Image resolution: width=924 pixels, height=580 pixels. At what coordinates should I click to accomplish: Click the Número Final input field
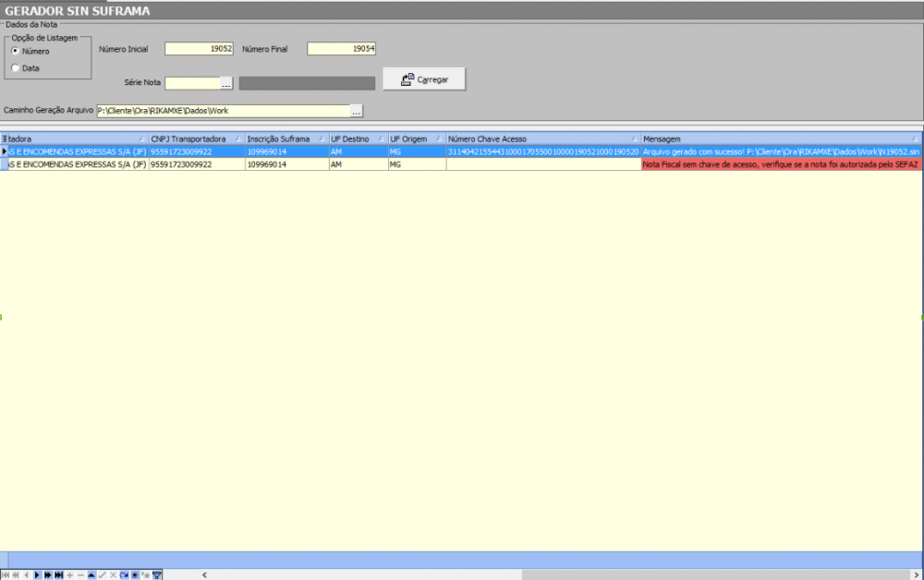(x=341, y=49)
